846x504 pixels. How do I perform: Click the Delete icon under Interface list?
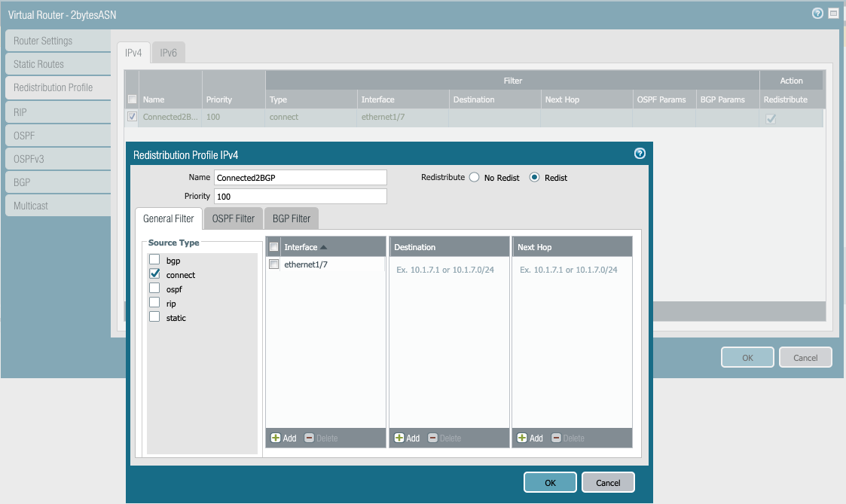coord(310,438)
